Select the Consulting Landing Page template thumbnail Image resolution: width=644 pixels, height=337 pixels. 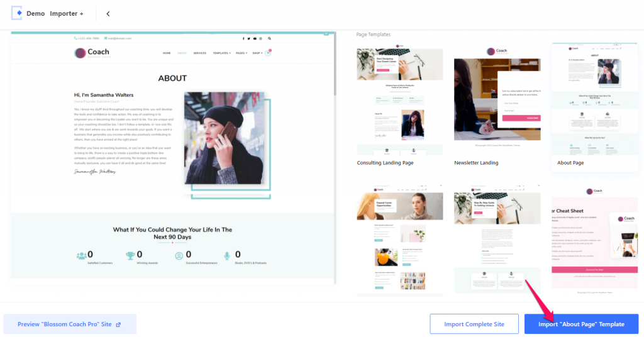399,106
